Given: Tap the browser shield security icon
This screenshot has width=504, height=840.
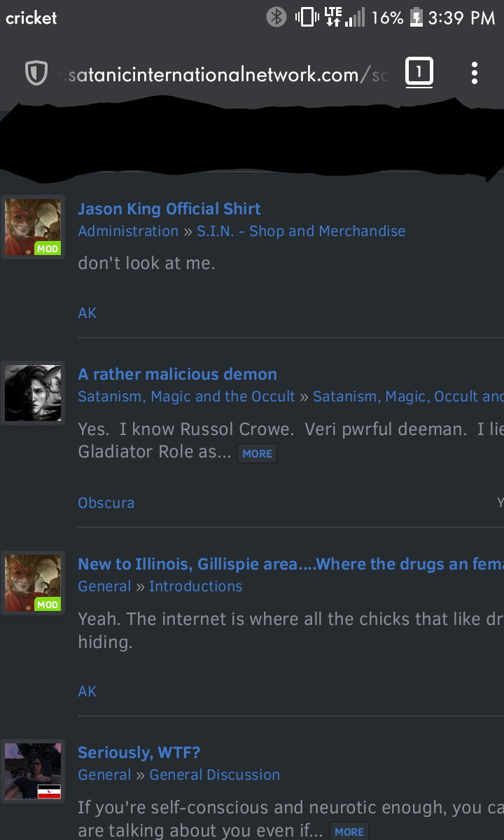Looking at the screenshot, I should click(36, 74).
